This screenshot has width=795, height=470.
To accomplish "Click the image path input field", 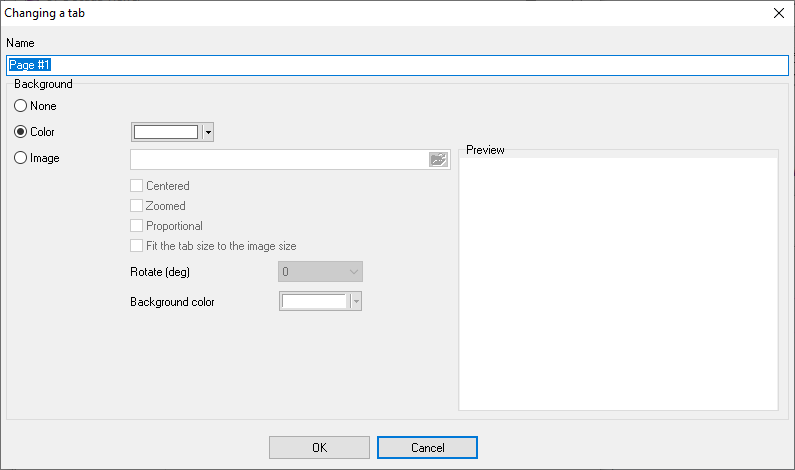I will pos(279,159).
